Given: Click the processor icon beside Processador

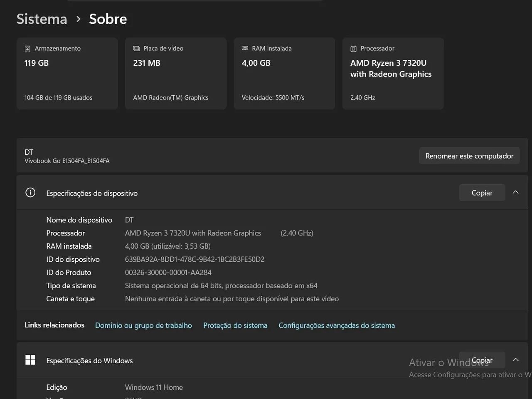Looking at the screenshot, I should coord(353,49).
